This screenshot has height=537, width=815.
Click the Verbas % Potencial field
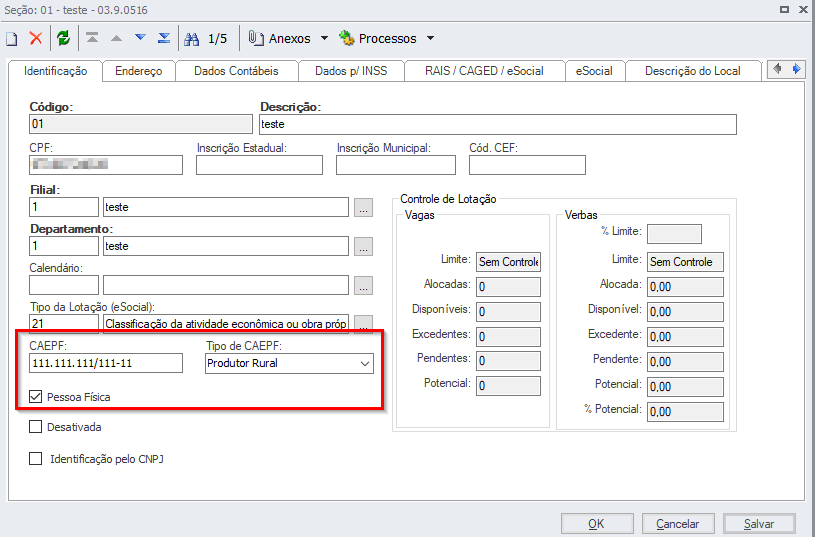point(685,412)
